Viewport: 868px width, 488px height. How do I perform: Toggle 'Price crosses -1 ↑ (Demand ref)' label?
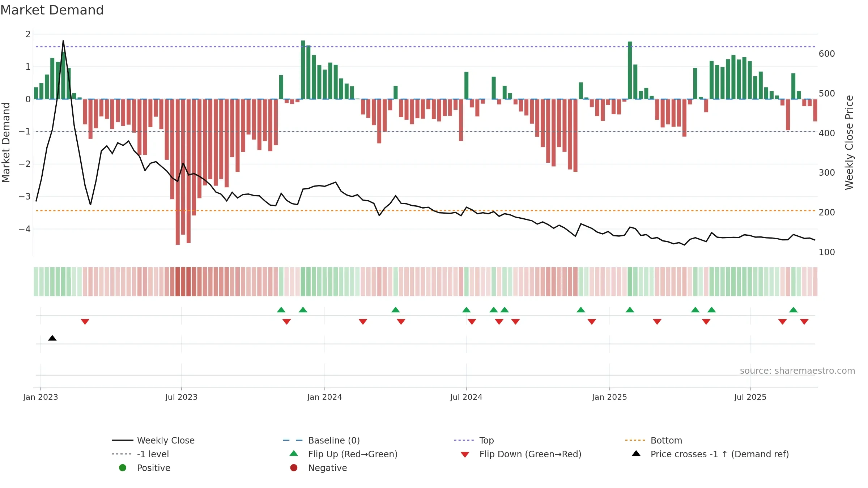click(720, 454)
